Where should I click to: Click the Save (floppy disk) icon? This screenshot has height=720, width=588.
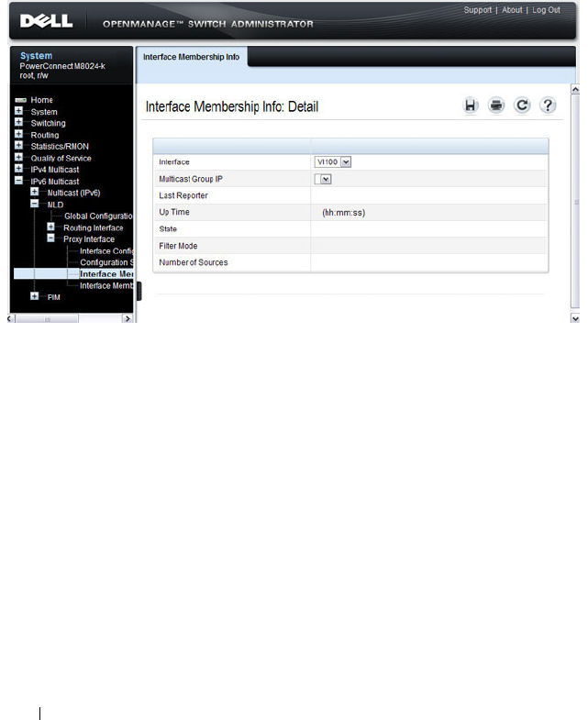pyautogui.click(x=470, y=105)
